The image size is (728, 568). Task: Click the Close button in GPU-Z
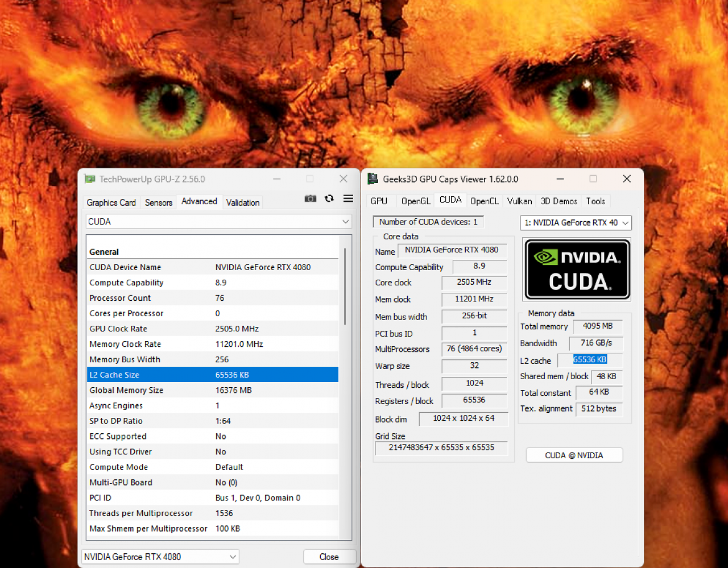(x=329, y=557)
